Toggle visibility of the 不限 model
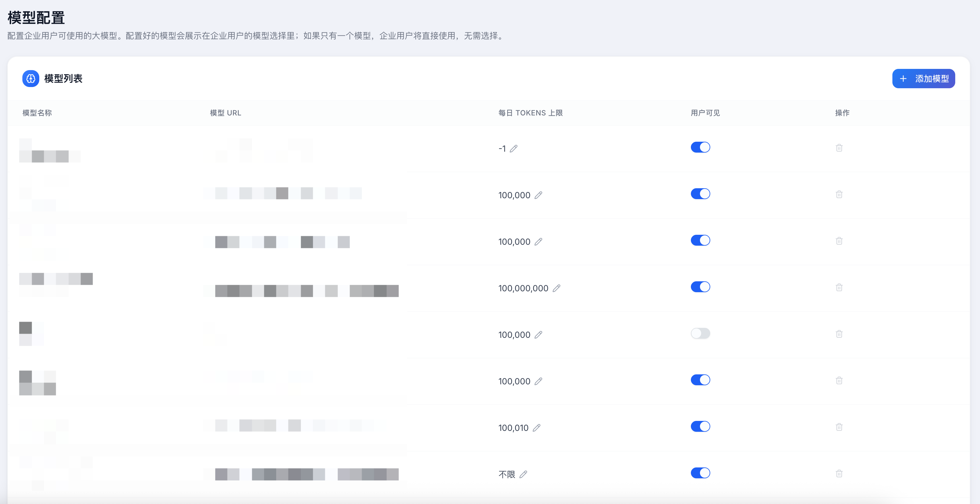This screenshot has width=980, height=504. (x=700, y=473)
